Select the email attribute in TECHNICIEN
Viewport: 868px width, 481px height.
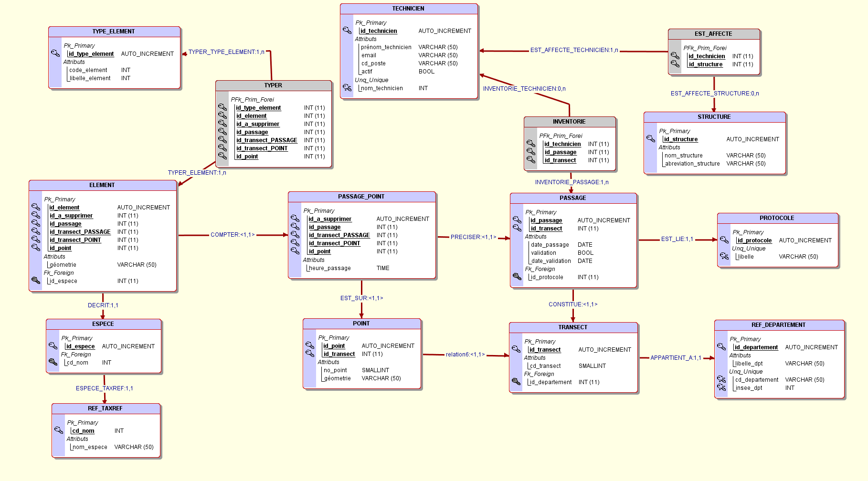(369, 55)
